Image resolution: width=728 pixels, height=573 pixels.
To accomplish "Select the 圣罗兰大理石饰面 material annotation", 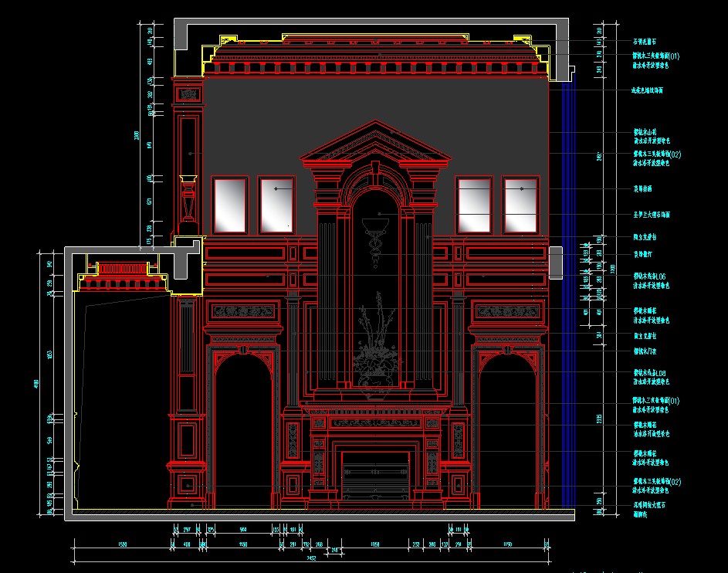I will pyautogui.click(x=652, y=215).
